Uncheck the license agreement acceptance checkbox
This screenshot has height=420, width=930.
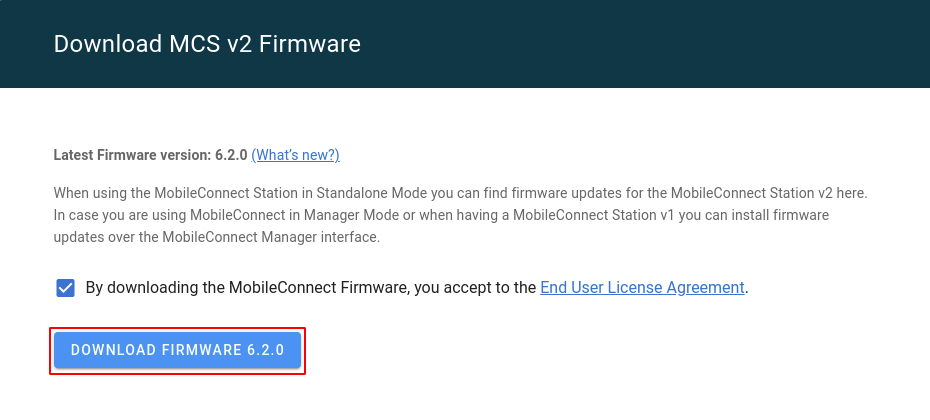pyautogui.click(x=65, y=288)
